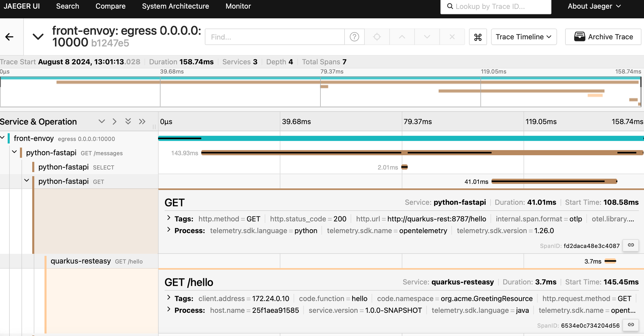
Task: Open the System Architecture menu item
Action: [x=175, y=6]
